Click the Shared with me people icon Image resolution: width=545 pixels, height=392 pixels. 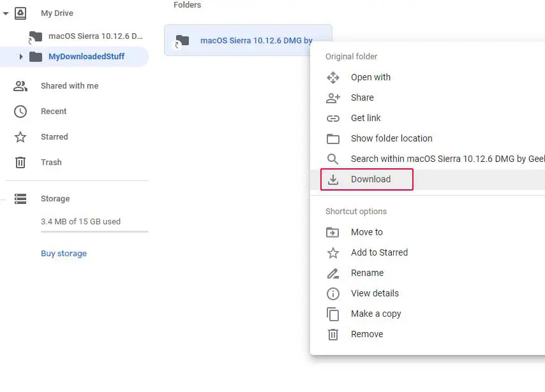point(20,86)
